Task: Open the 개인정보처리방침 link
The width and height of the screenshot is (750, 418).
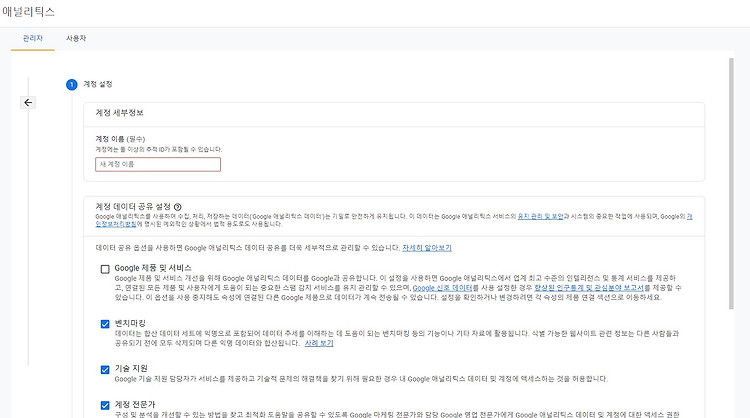Action: click(116, 224)
